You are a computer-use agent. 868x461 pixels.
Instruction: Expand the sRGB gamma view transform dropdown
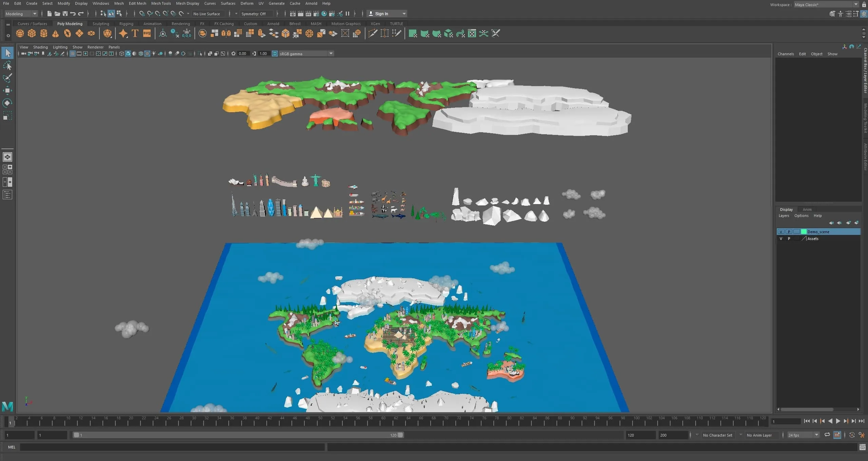(x=331, y=54)
